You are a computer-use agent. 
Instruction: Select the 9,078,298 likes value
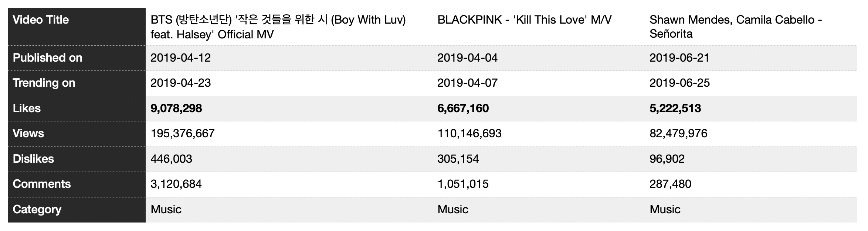coord(176,108)
